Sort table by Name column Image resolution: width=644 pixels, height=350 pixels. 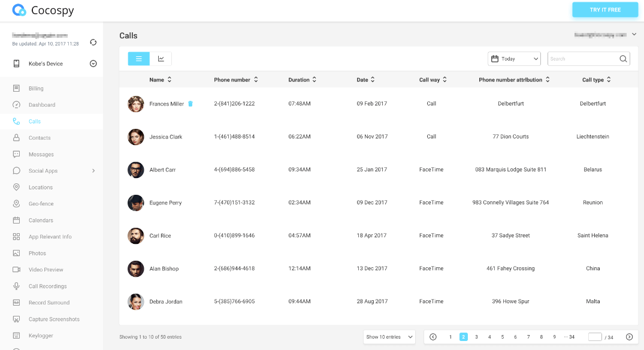[161, 80]
